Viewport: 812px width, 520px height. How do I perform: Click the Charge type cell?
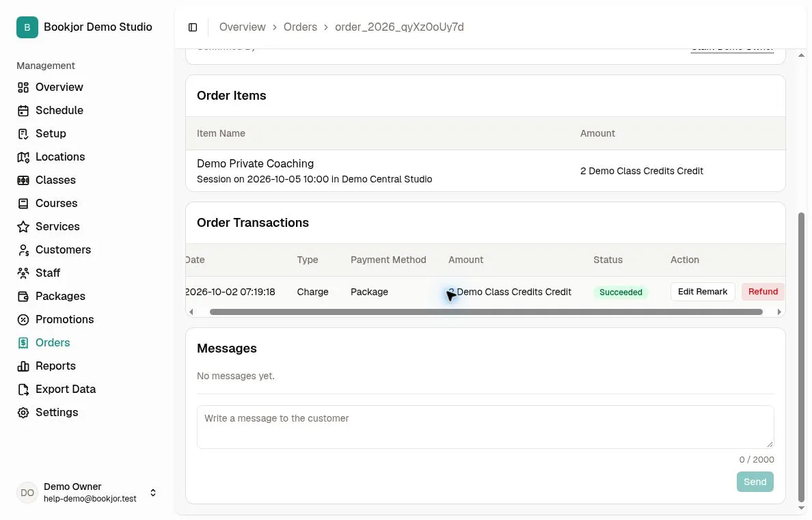[x=313, y=292]
